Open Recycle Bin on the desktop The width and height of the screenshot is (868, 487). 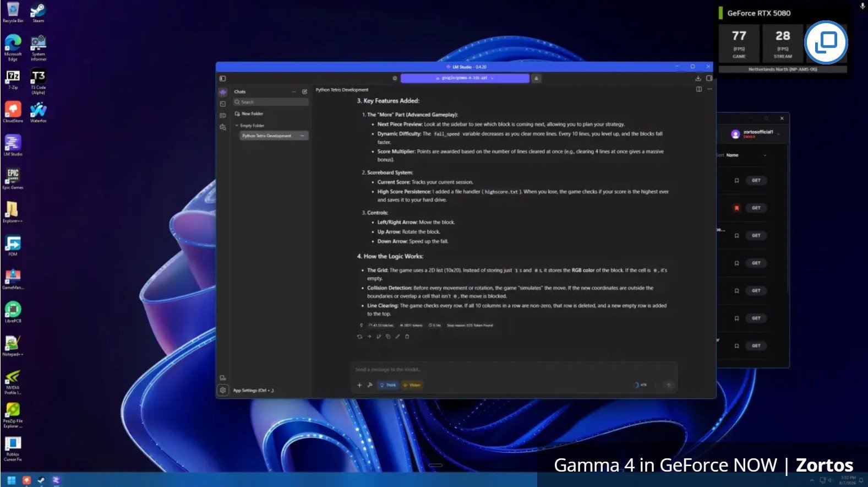[x=13, y=13]
